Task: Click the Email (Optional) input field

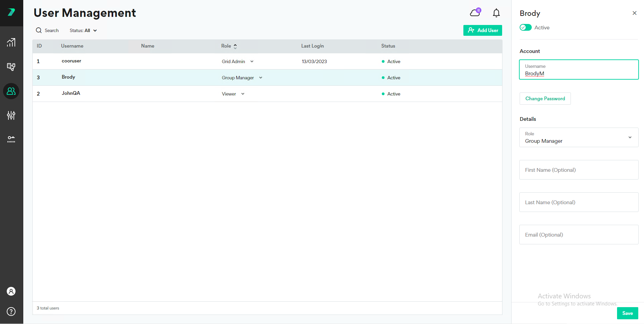Action: tap(578, 234)
